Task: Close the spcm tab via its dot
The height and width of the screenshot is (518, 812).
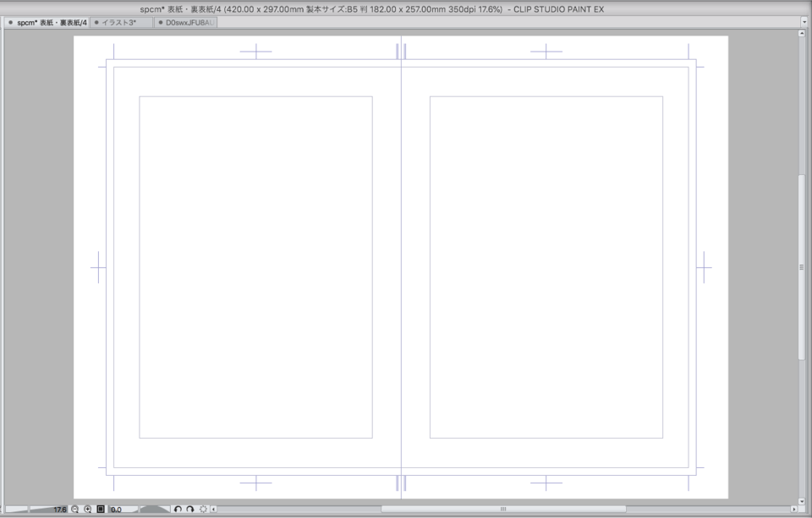Action: 10,23
